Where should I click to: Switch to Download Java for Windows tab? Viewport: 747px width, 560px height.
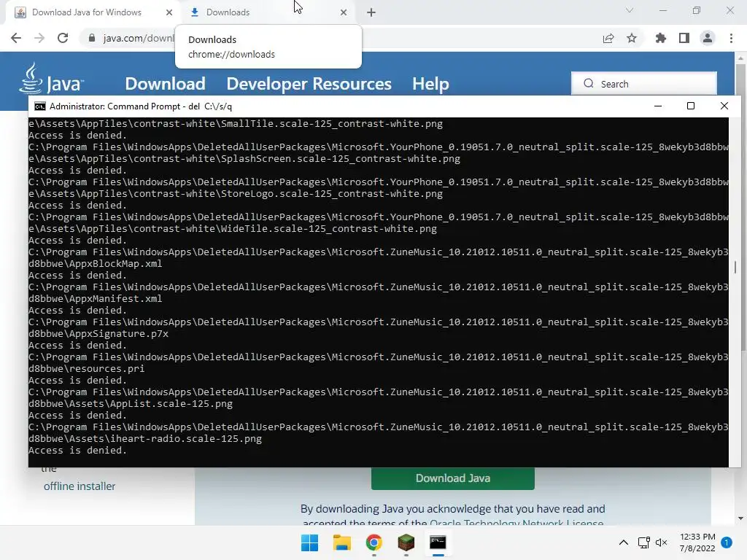tap(93, 12)
